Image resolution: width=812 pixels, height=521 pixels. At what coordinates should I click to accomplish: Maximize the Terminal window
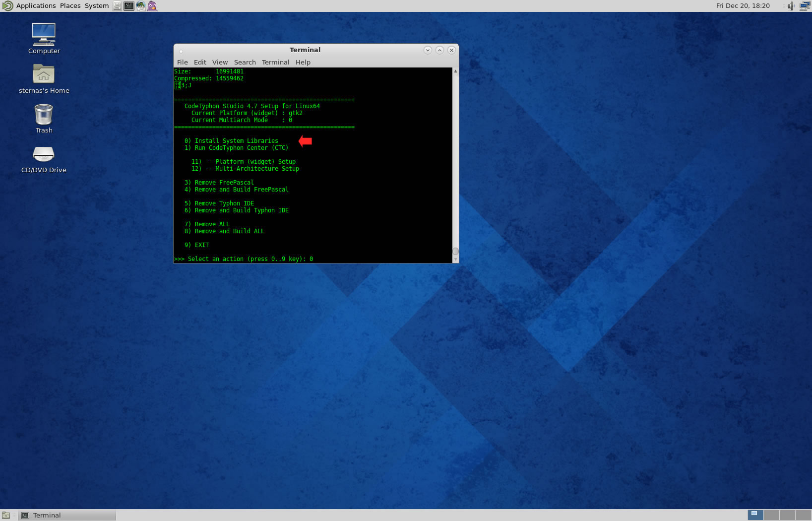[439, 50]
